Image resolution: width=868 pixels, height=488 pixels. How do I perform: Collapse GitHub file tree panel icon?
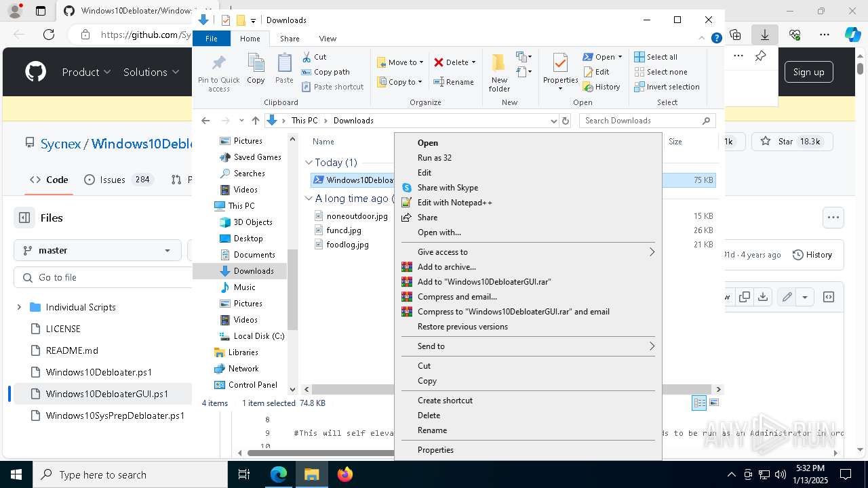24,218
